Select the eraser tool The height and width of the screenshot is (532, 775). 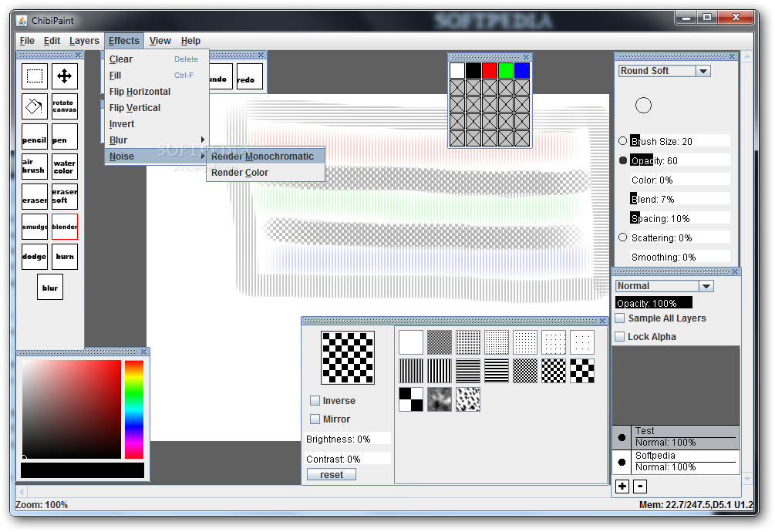tap(35, 197)
